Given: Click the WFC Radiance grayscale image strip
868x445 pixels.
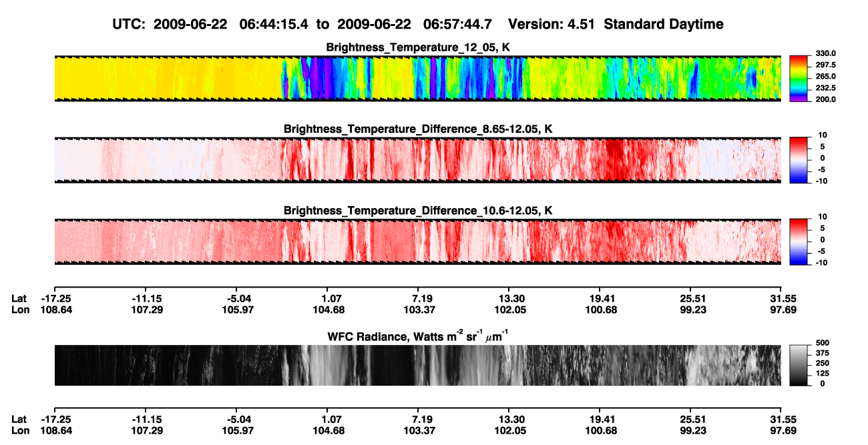Looking at the screenshot, I should click(418, 366).
